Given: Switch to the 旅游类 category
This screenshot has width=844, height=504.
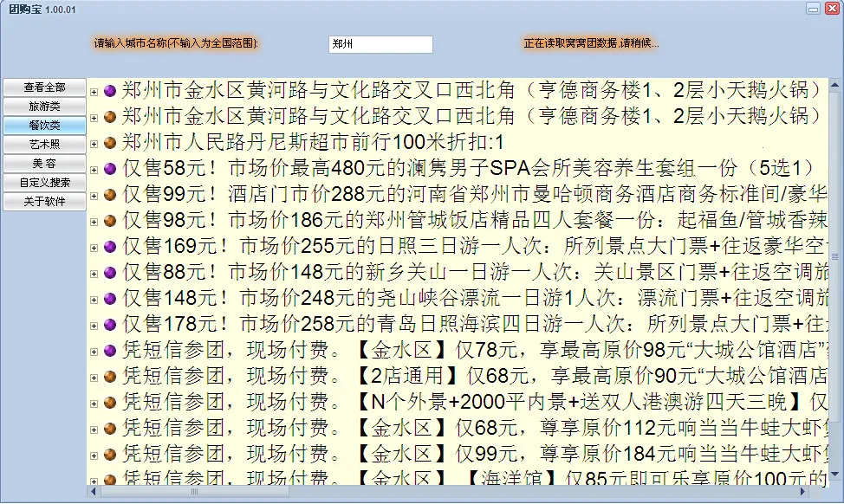Looking at the screenshot, I should click(42, 106).
